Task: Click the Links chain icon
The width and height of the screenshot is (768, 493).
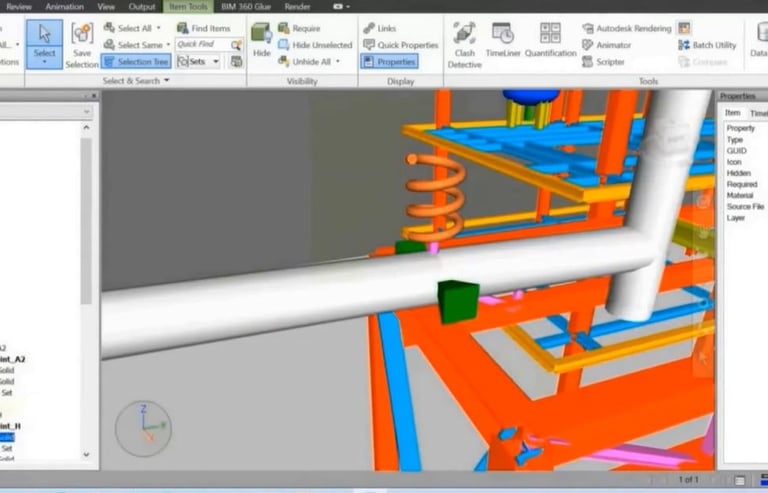Action: point(369,28)
